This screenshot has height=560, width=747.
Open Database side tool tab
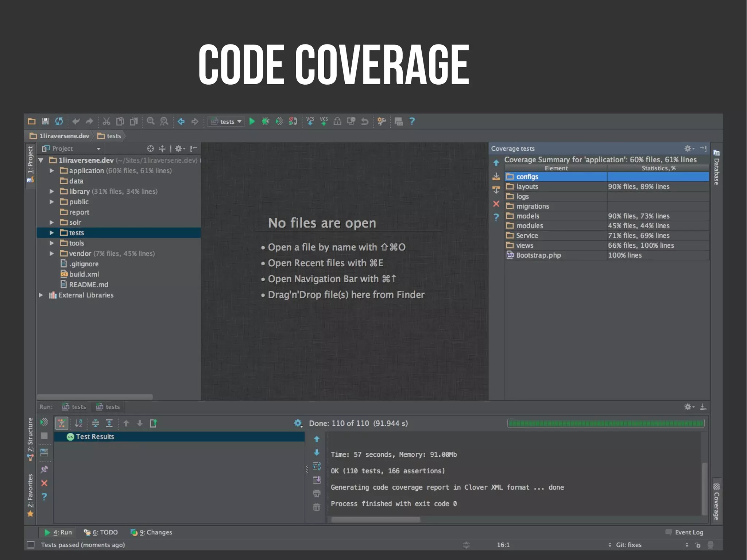pyautogui.click(x=716, y=167)
